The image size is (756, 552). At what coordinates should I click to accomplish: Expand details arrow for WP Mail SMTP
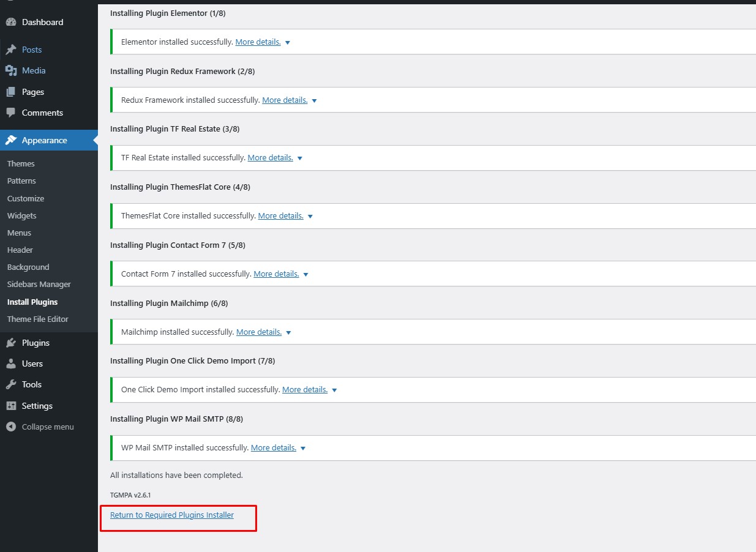pos(303,448)
